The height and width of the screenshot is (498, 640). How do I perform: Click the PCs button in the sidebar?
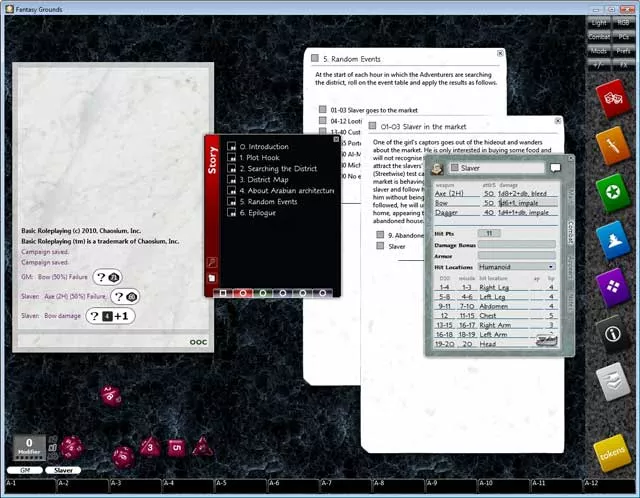tap(623, 37)
